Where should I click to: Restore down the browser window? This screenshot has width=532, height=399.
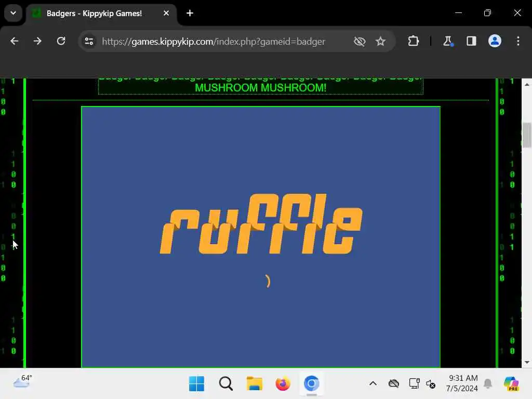[487, 13]
